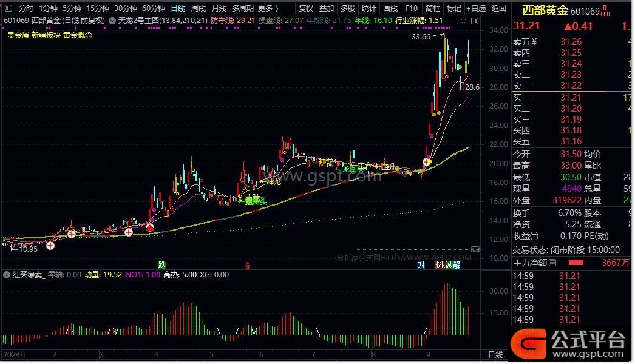
Task: Click the red $ marker on chart
Action: [x=247, y=265]
